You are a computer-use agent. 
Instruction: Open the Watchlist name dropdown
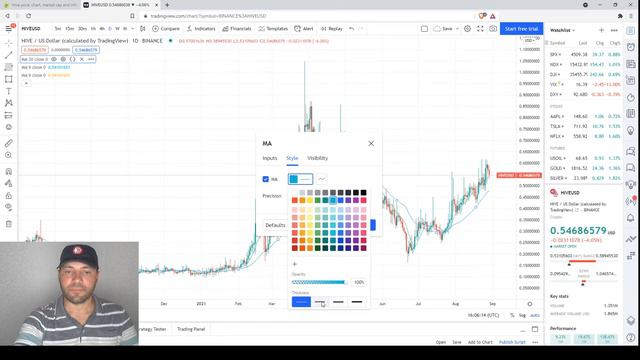pos(562,30)
